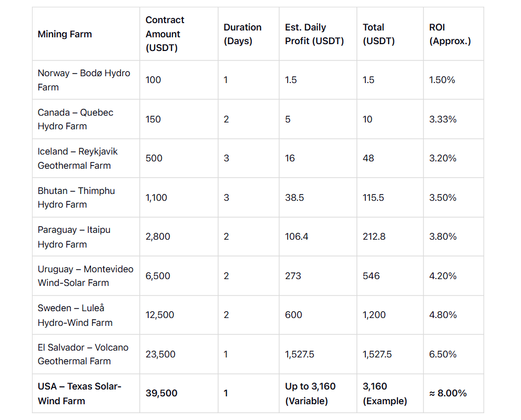The image size is (521, 420).
Task: Click the 39,500 contract amount cell
Action: pyautogui.click(x=161, y=393)
